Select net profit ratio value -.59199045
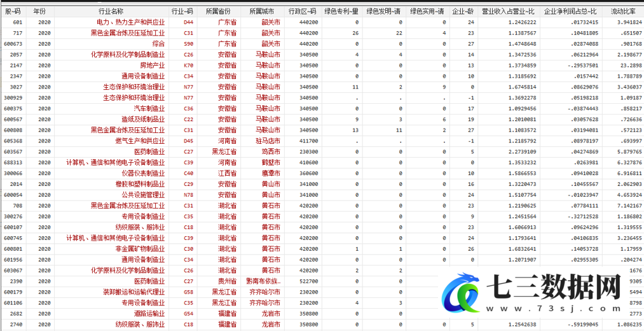Screen dimensions: 644x331 (x=582, y=324)
